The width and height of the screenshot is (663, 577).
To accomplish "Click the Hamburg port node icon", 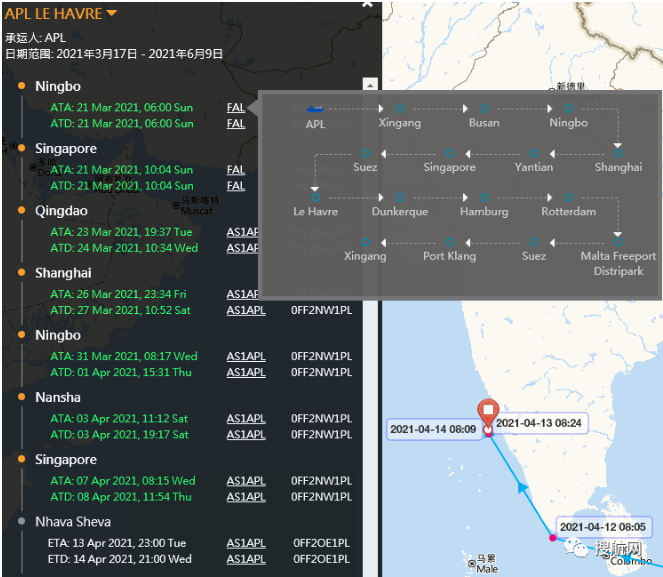I will pyautogui.click(x=484, y=197).
